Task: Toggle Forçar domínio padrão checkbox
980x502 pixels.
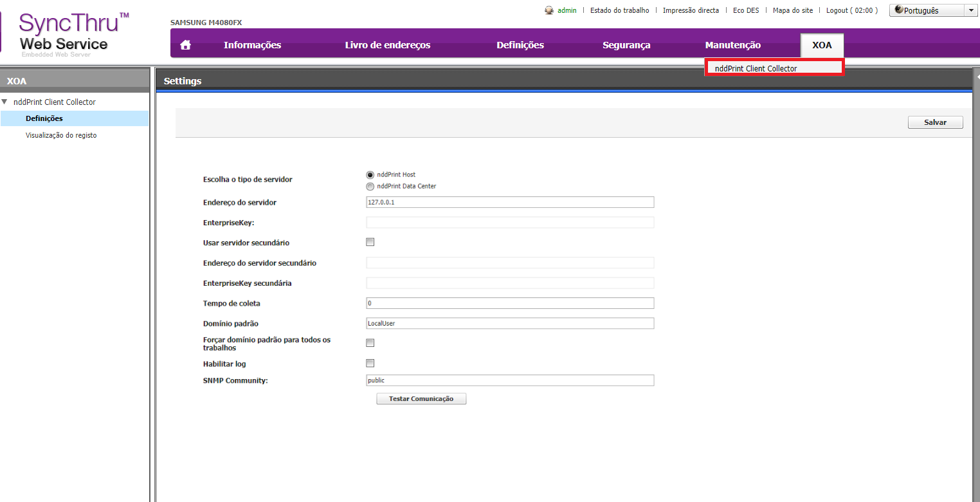Action: [x=370, y=343]
